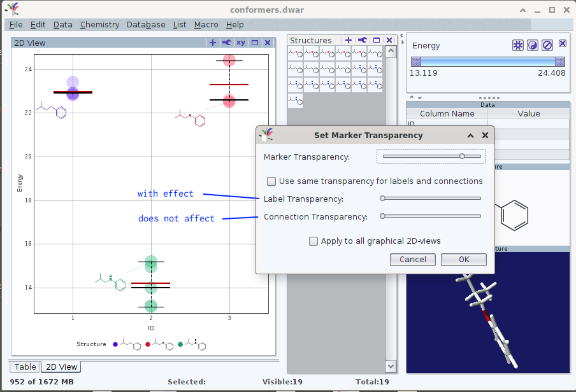Cancel the Set Marker Transparency dialog
The width and height of the screenshot is (576, 392).
click(x=412, y=259)
